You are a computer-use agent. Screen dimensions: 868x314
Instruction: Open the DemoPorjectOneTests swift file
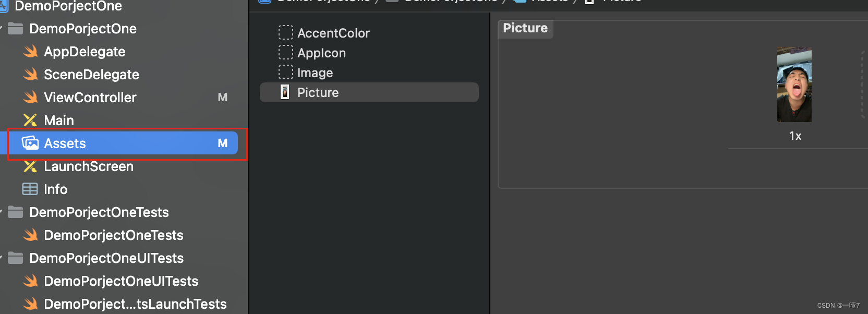click(113, 235)
